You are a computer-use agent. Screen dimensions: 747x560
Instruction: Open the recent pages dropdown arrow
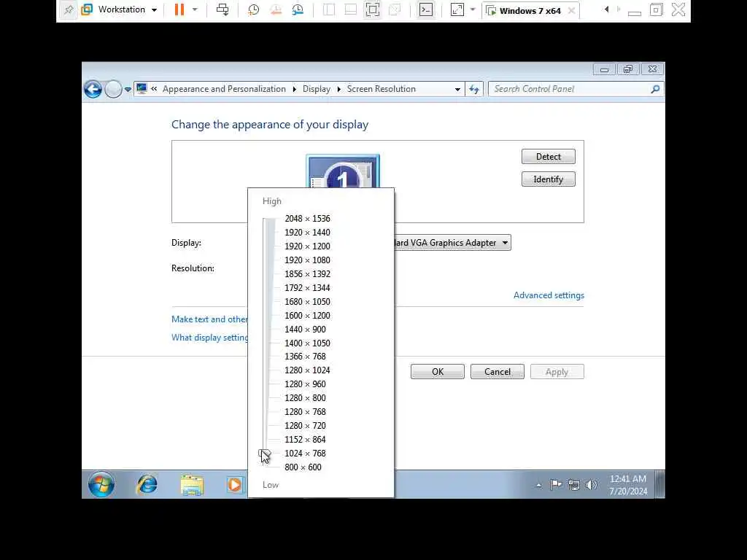point(128,89)
